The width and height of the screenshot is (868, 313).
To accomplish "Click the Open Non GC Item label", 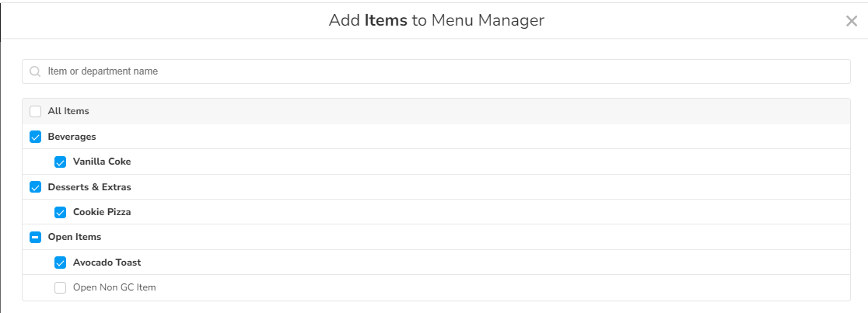I will [x=114, y=287].
